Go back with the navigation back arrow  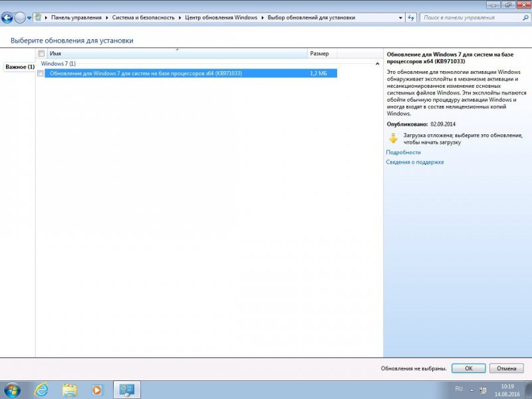tap(7, 18)
